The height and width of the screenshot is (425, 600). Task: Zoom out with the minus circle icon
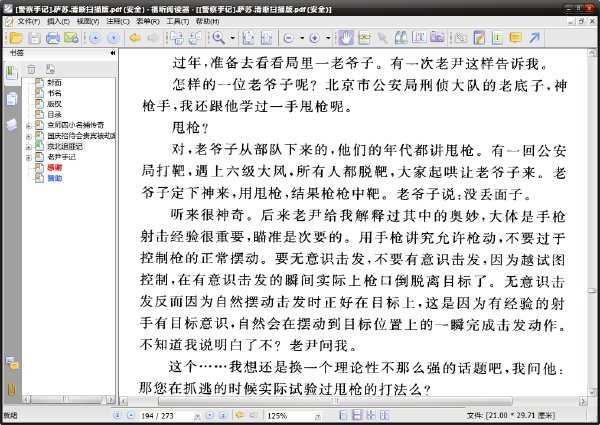[x=289, y=38]
